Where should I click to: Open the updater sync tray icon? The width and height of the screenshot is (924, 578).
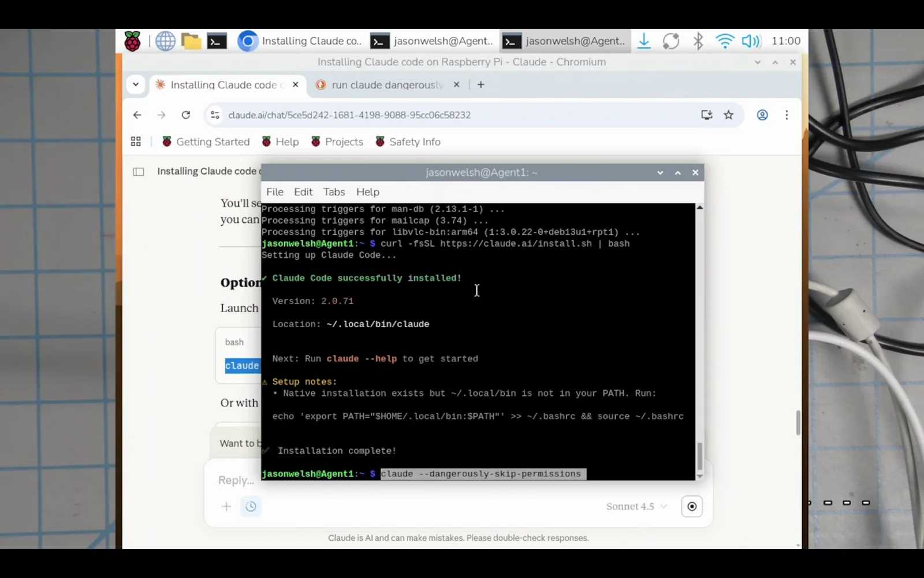pos(670,41)
